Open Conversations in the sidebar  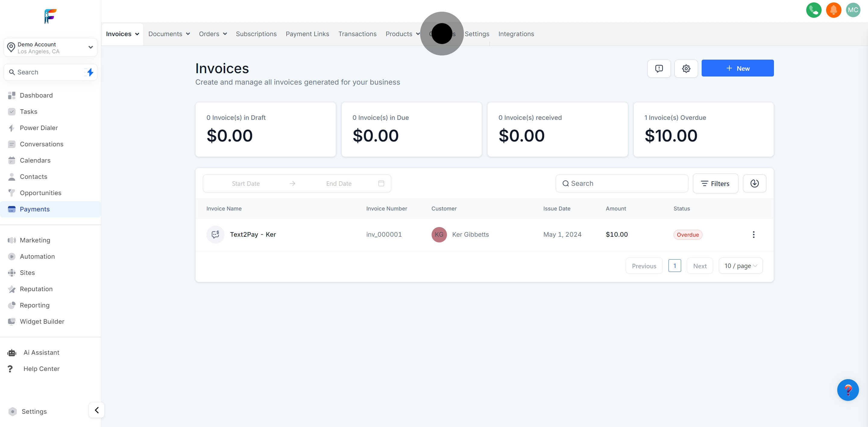[42, 144]
